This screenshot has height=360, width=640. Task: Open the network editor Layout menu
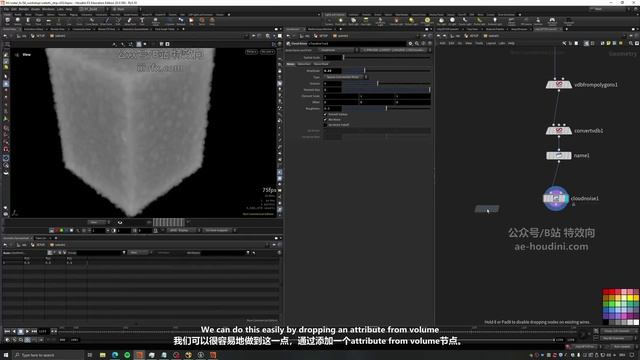tap(491, 43)
